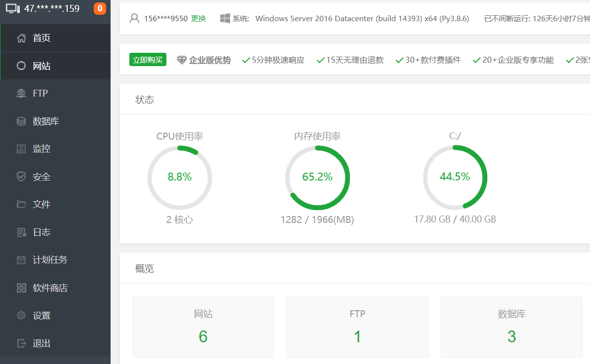The height and width of the screenshot is (364, 590).
Task: Click the database stack icon
Action: 21,121
